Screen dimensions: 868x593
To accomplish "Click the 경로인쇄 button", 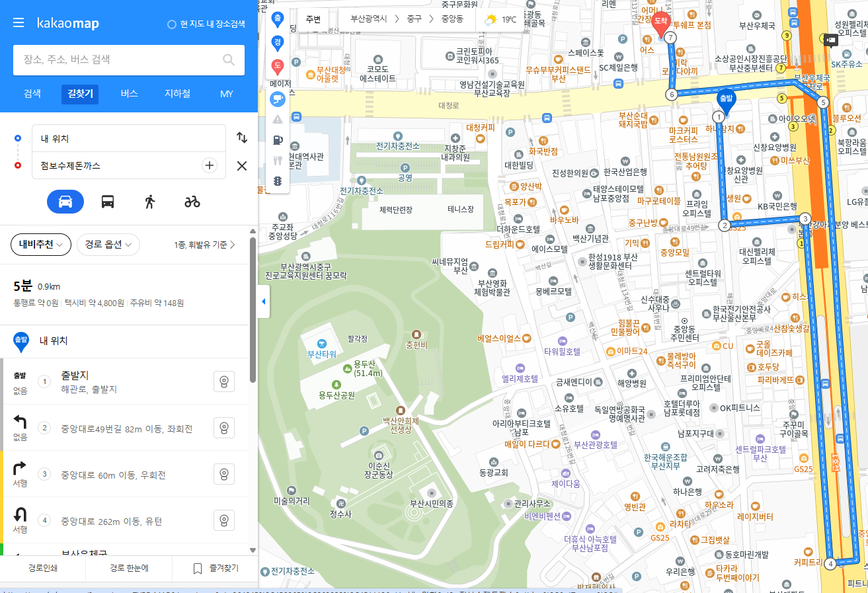I will pyautogui.click(x=43, y=569).
